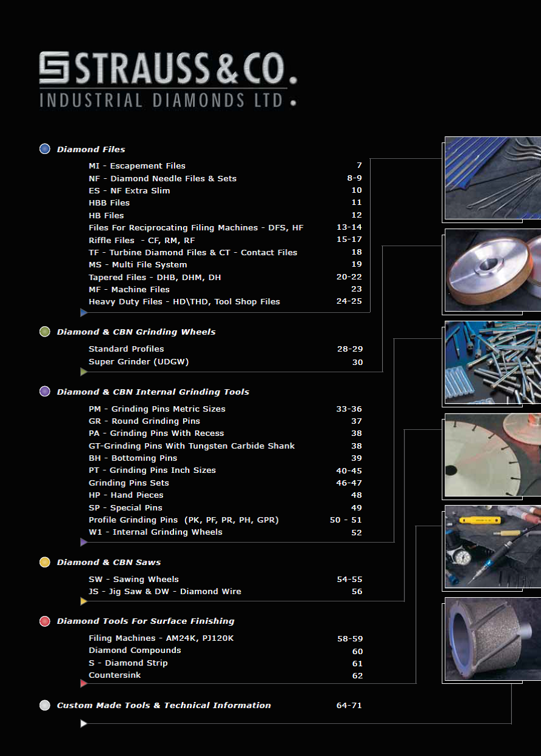Select GT-Grinding Pins With Tungsten Carbide Shank
This screenshot has width=541, height=756.
(192, 446)
